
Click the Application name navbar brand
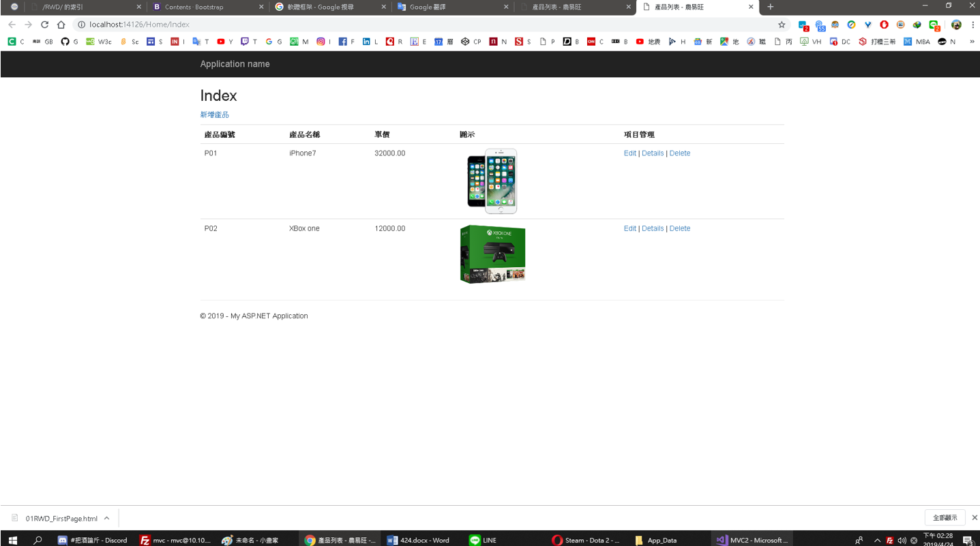tap(235, 64)
